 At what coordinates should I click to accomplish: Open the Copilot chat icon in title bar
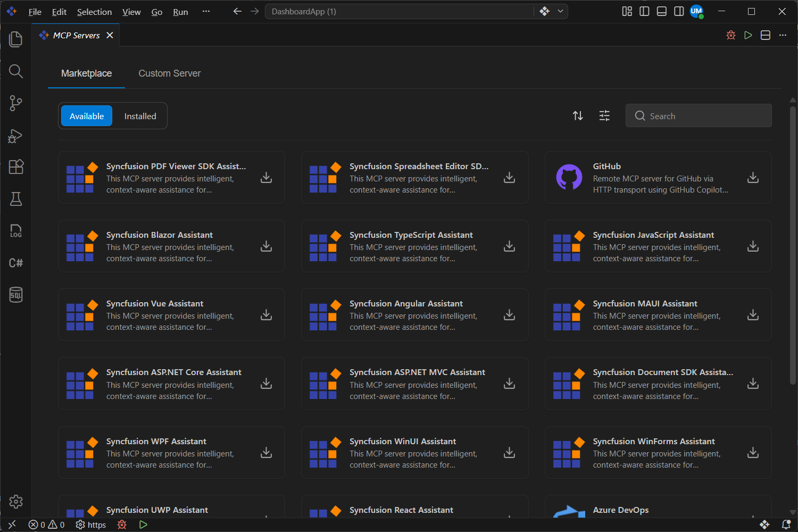click(544, 11)
